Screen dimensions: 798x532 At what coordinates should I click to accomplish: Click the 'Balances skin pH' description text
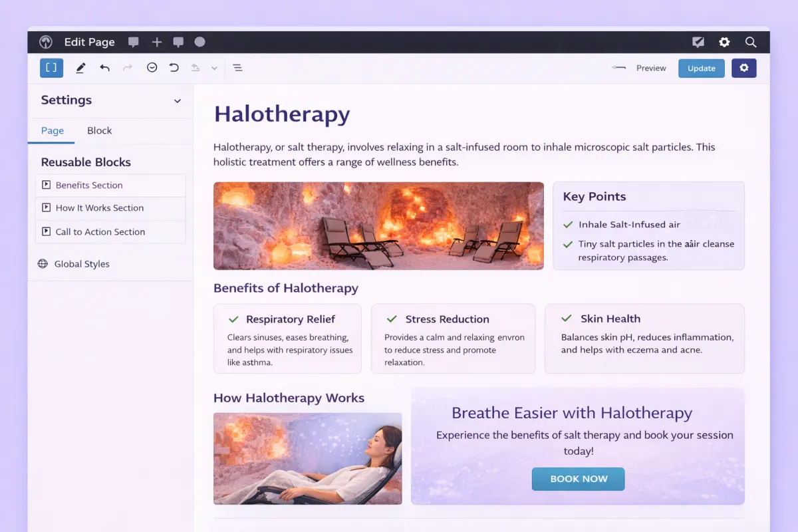point(647,344)
